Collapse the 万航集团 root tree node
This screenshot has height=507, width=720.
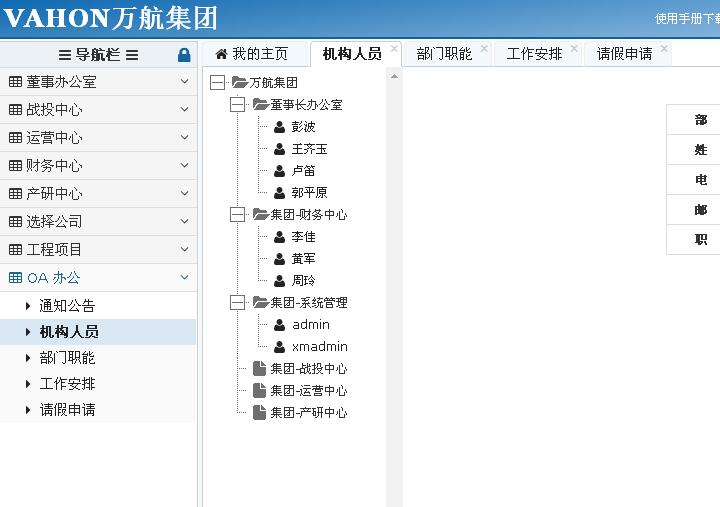click(x=218, y=83)
